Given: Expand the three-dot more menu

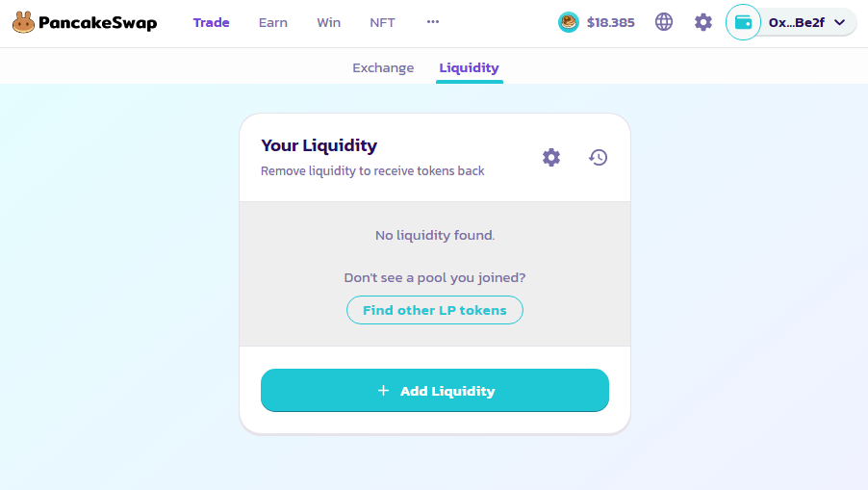Looking at the screenshot, I should click(x=433, y=22).
